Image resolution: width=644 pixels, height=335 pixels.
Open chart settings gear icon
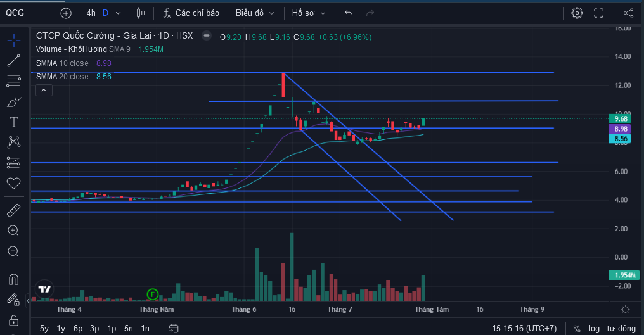coord(577,13)
